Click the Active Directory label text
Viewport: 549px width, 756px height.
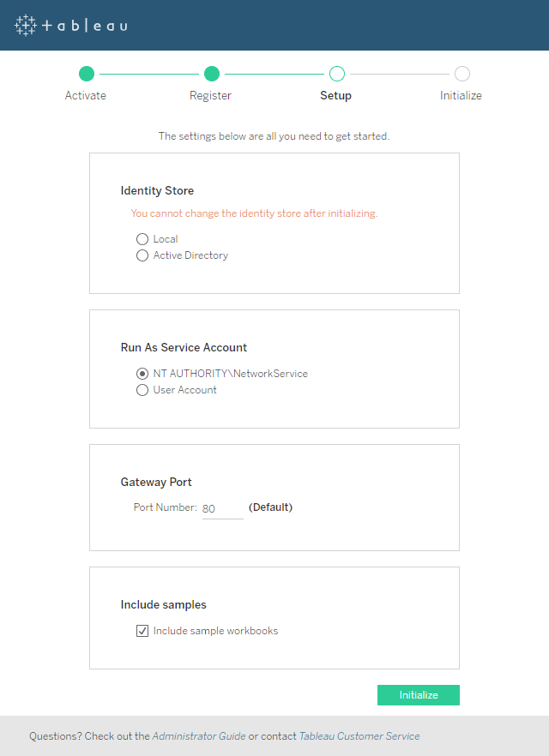click(x=190, y=255)
